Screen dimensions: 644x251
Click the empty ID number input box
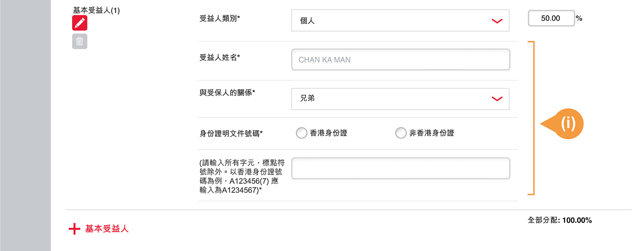click(x=401, y=168)
